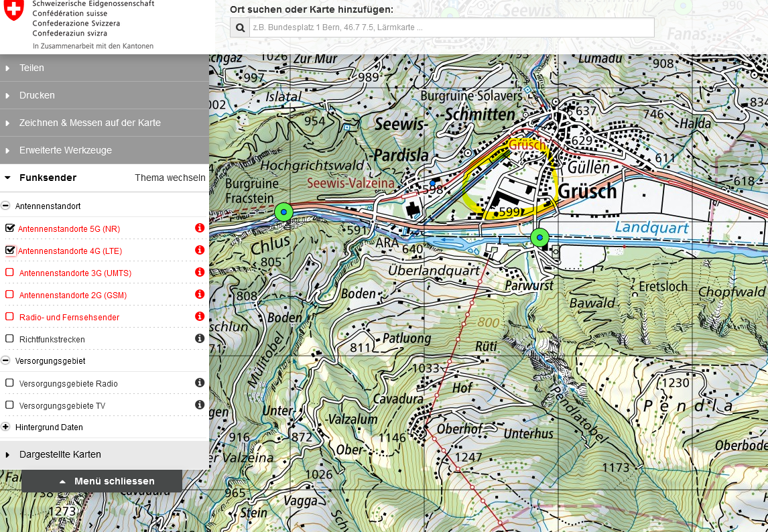The width and height of the screenshot is (768, 532).
Task: Click the Überlandquart label on map
Action: [434, 271]
